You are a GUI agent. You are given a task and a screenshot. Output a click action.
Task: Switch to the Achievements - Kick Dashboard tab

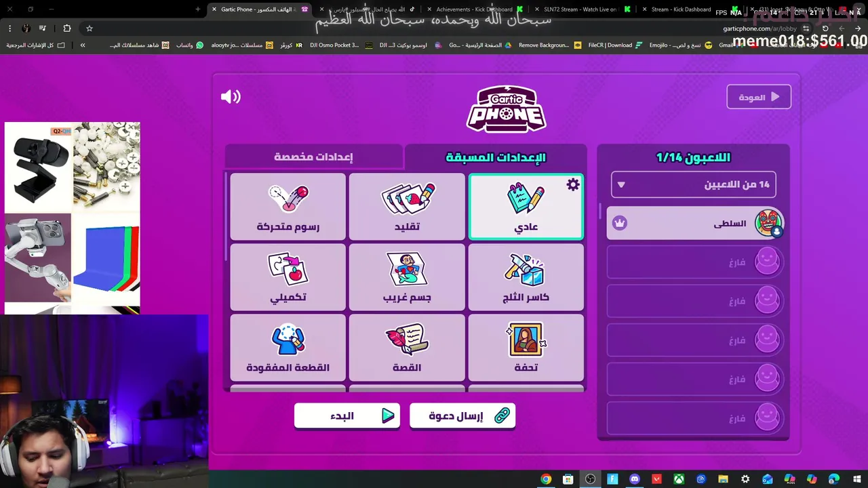click(475, 9)
